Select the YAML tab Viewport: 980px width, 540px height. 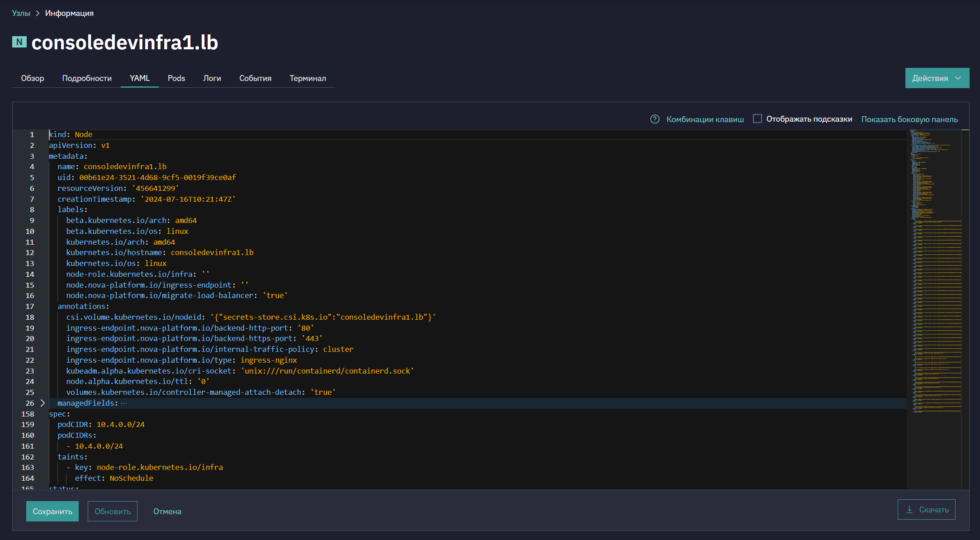coord(140,78)
